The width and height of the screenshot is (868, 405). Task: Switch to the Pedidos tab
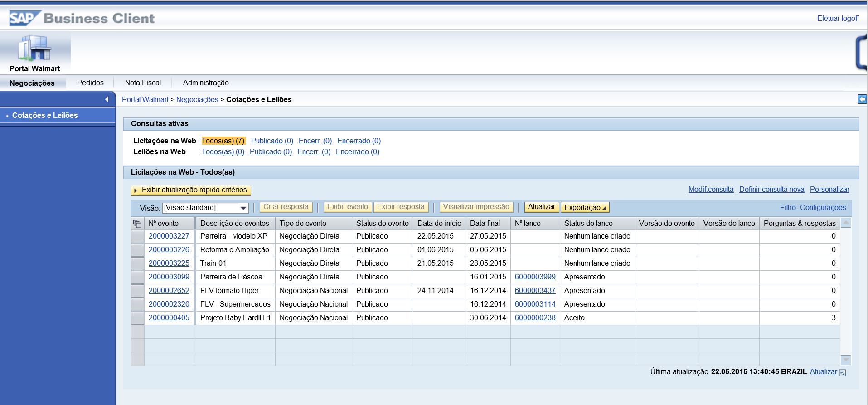pyautogui.click(x=90, y=83)
